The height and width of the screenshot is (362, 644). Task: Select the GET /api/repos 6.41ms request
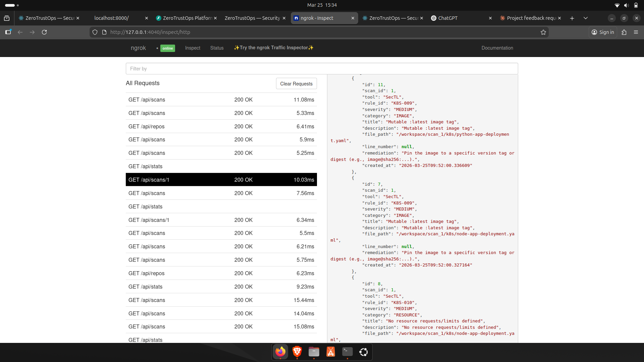221,126
